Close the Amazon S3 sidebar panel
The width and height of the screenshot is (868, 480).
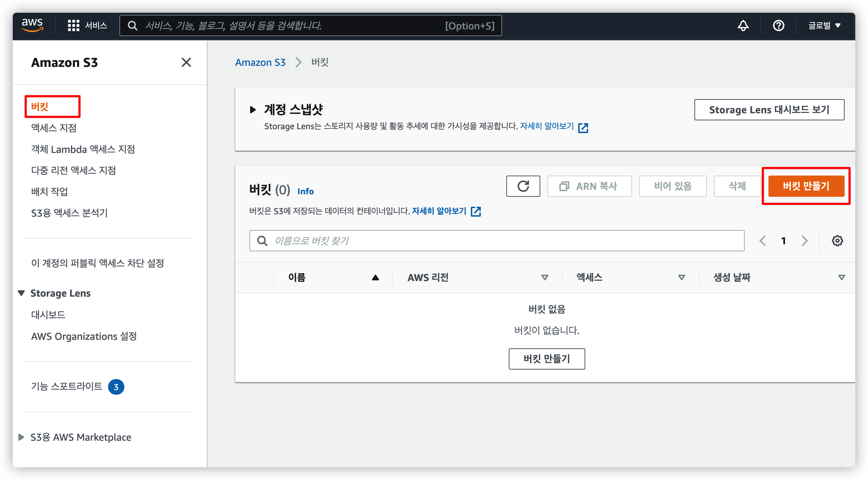[186, 63]
